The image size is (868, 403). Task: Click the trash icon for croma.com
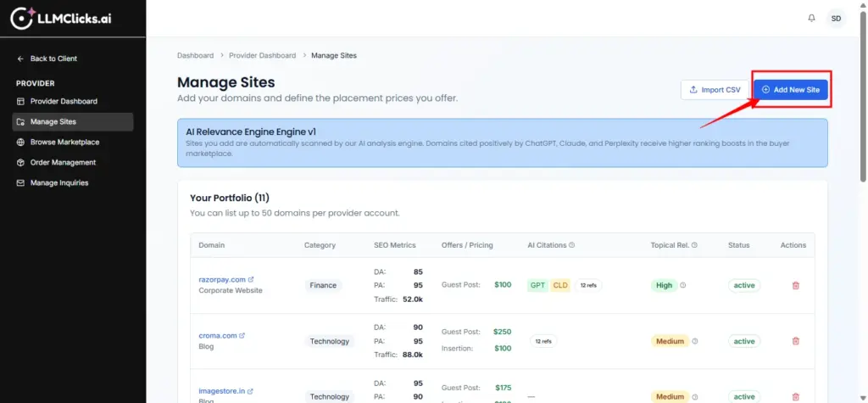coord(795,341)
